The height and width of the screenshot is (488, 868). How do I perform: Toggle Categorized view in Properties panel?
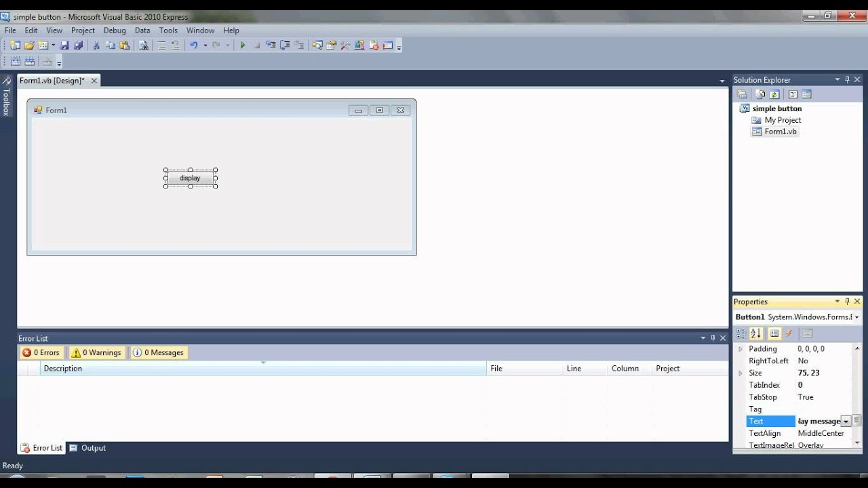click(x=741, y=333)
